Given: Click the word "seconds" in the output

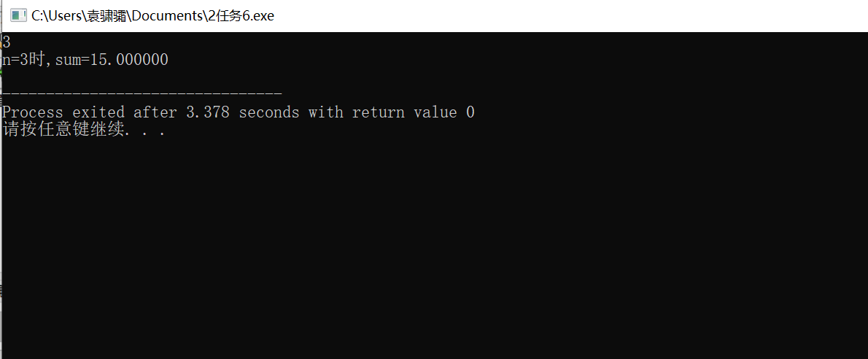Looking at the screenshot, I should [269, 112].
